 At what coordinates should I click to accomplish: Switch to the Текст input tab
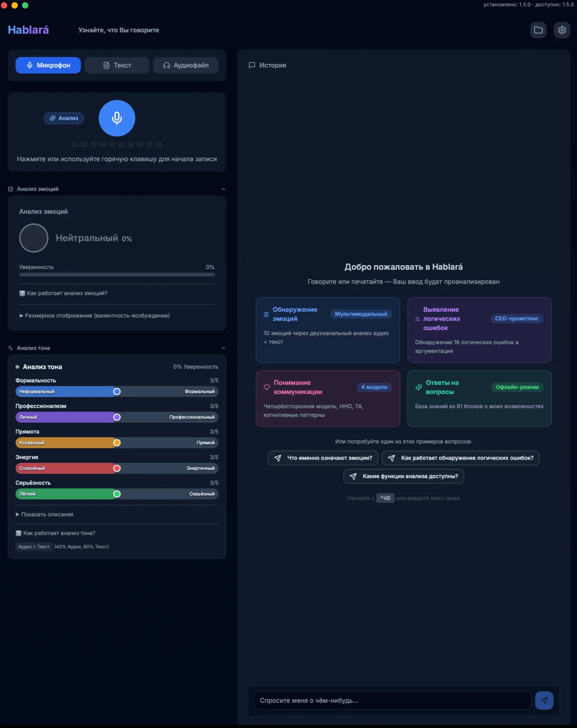pyautogui.click(x=117, y=65)
